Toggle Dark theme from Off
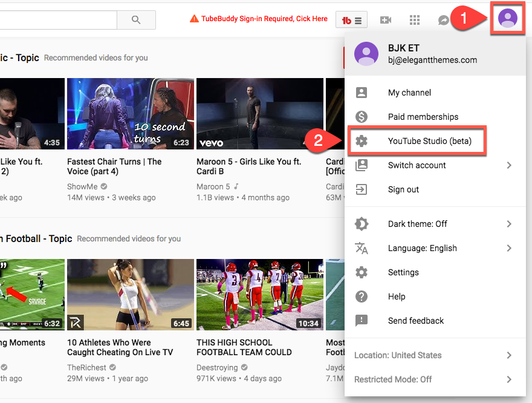This screenshot has height=403, width=532. [417, 224]
